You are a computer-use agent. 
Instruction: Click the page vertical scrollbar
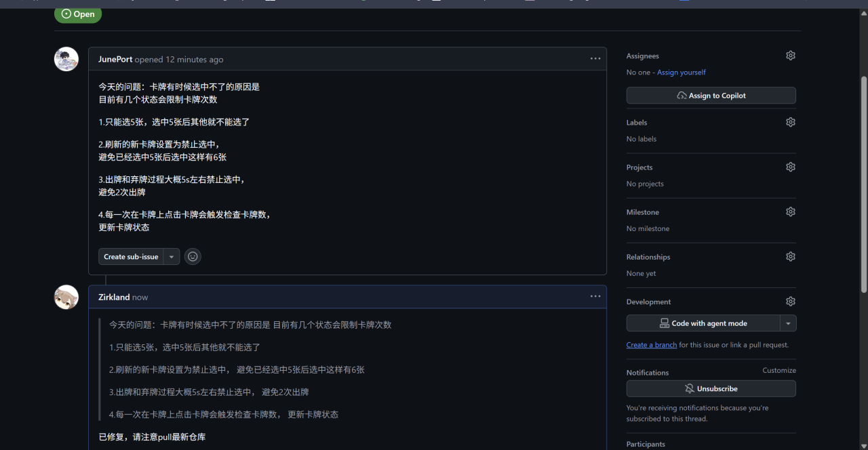click(x=863, y=184)
